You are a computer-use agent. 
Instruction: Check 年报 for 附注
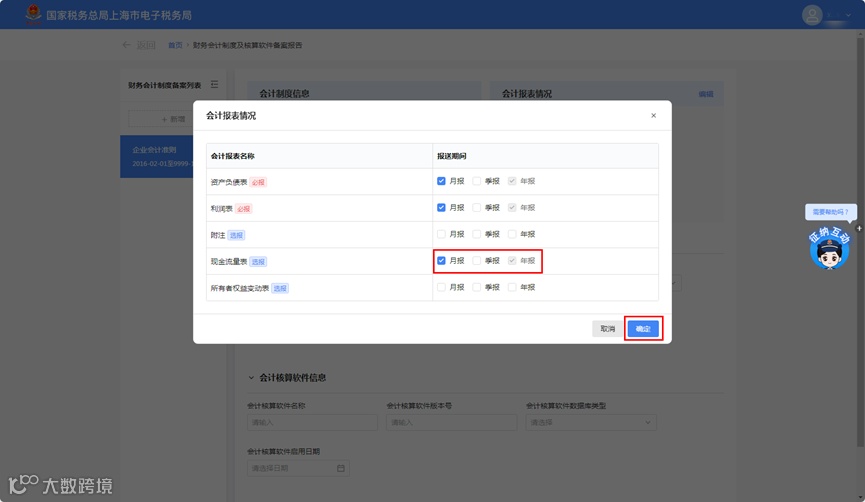512,234
